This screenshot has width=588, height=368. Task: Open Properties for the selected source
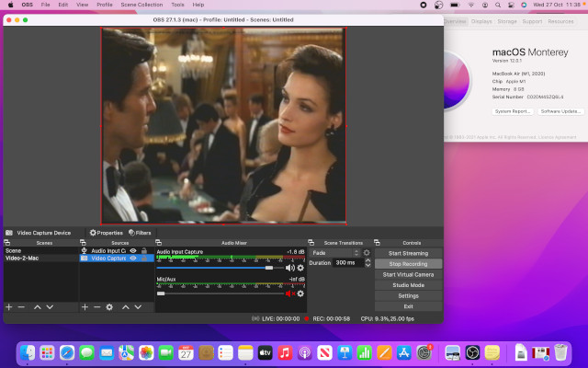point(107,233)
